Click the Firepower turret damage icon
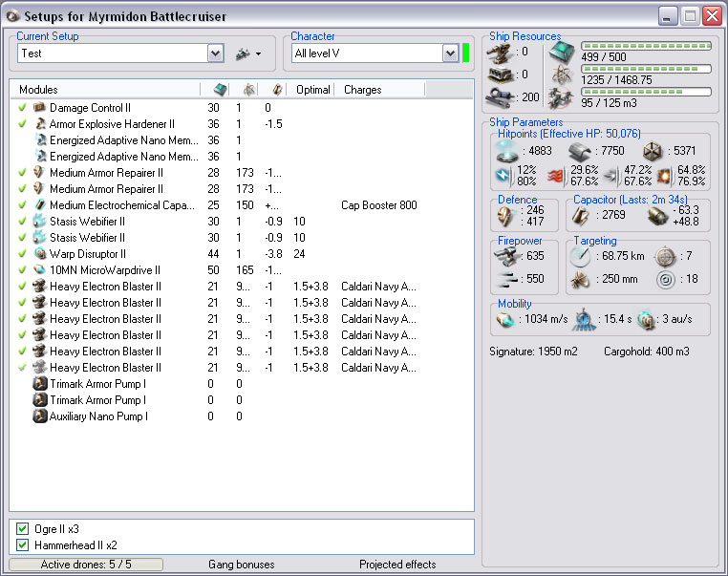Screen dimensions: 728x576 tap(505, 255)
